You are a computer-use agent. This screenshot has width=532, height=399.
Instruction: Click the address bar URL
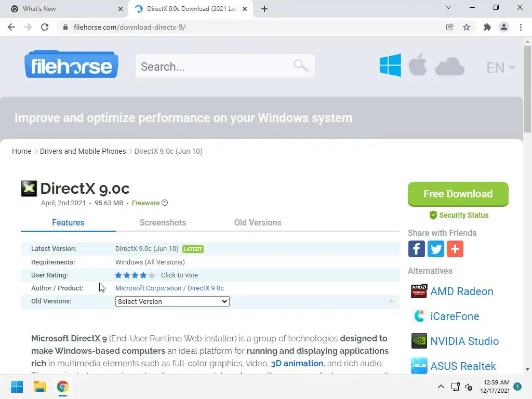(x=129, y=27)
